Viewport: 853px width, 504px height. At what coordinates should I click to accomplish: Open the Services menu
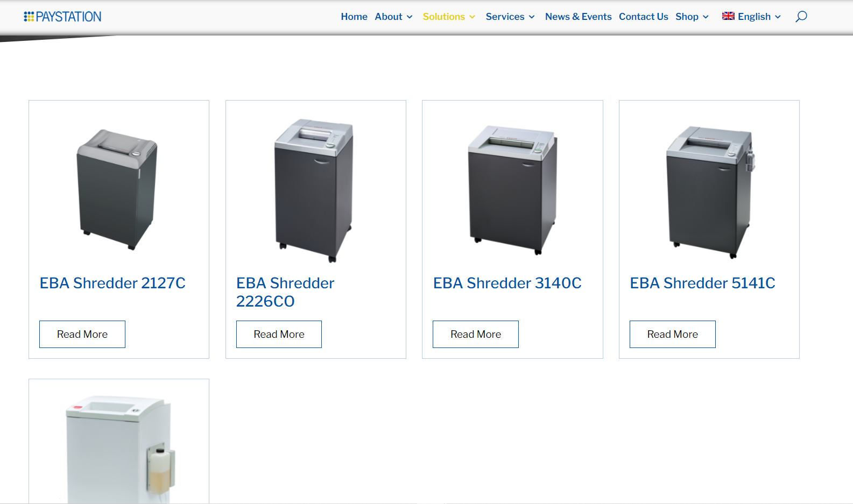coord(505,17)
